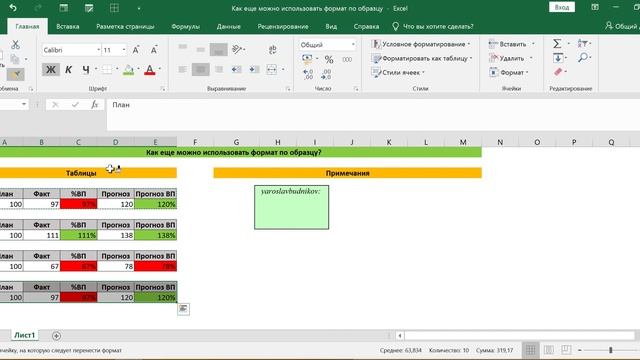The width and height of the screenshot is (640, 360).
Task: Click Find and Select magnifier icon
Action: [583, 58]
